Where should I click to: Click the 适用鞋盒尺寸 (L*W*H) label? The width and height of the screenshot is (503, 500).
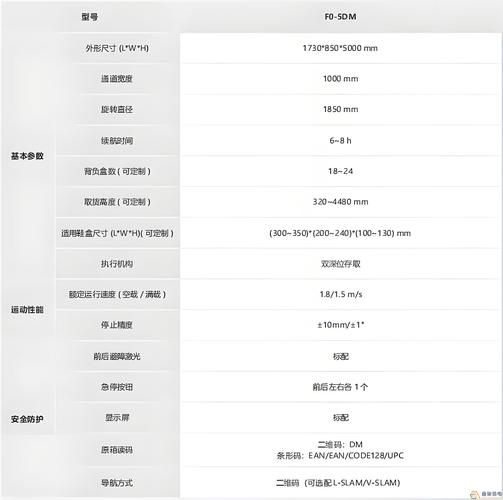pos(117,233)
